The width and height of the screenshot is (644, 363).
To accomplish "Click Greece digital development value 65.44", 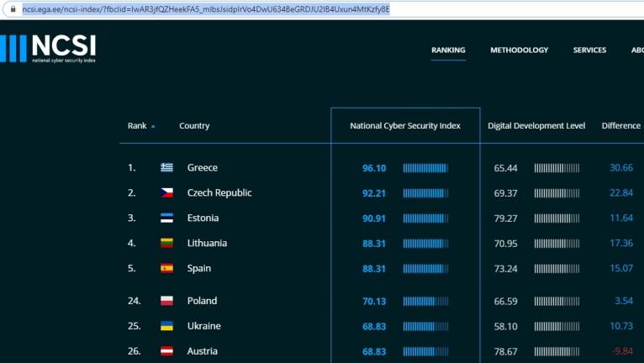I will coord(505,168).
